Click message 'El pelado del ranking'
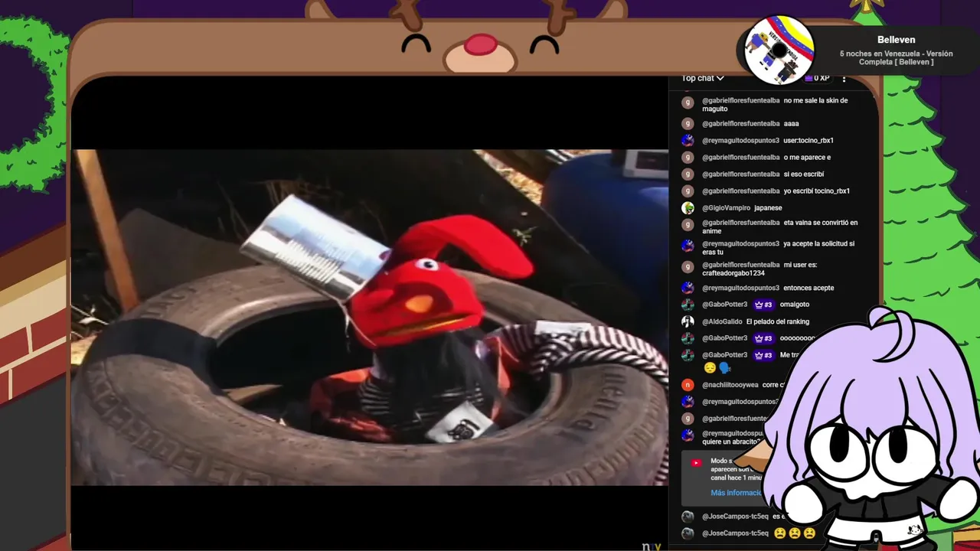This screenshot has width=980, height=551. click(778, 321)
